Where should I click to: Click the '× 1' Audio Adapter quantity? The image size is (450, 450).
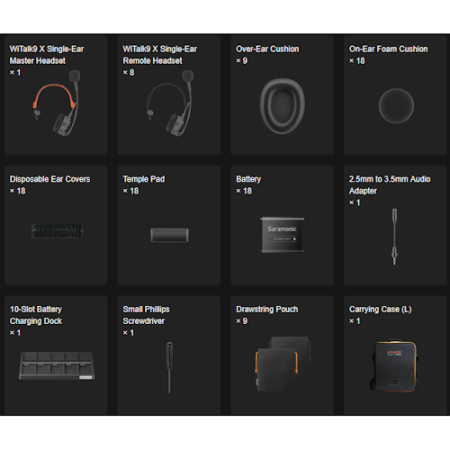(x=355, y=202)
